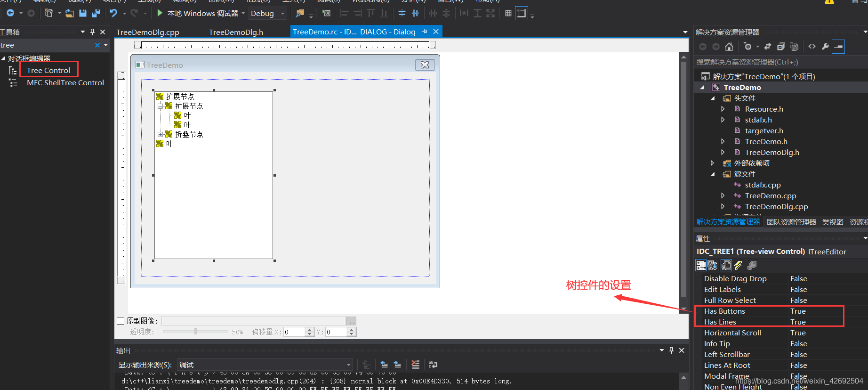The height and width of the screenshot is (390, 868).
Task: Select Tree Control in toolbox
Action: click(x=48, y=70)
